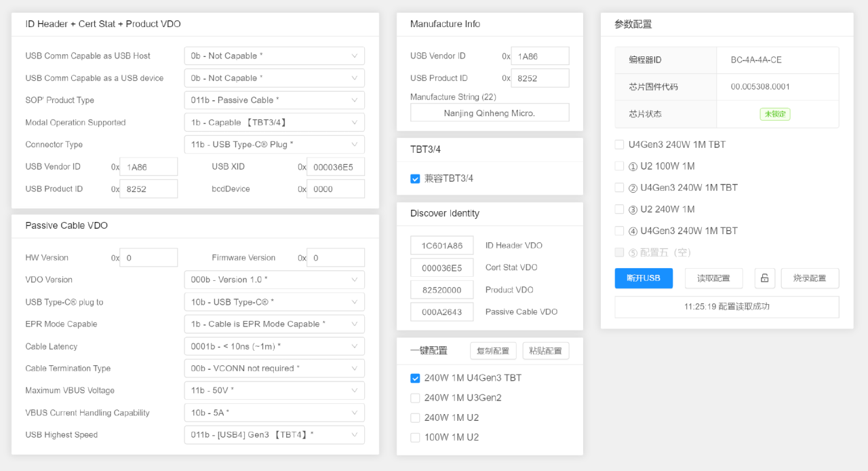Uncheck the 兼容TBT3/4 checkbox

point(415,178)
